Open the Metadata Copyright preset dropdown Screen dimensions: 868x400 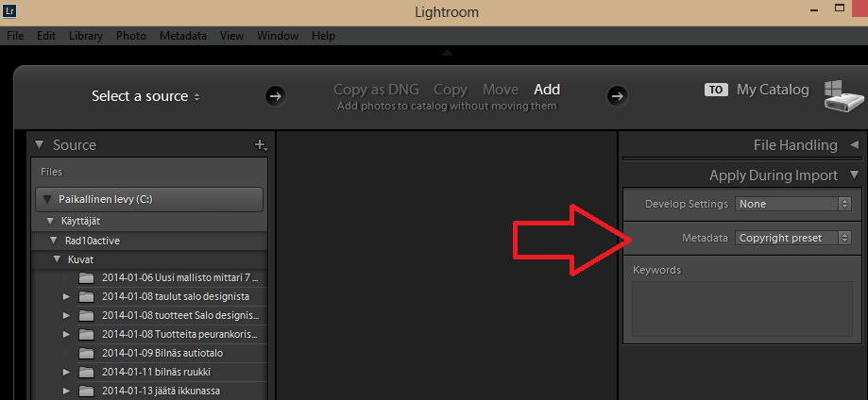[792, 238]
